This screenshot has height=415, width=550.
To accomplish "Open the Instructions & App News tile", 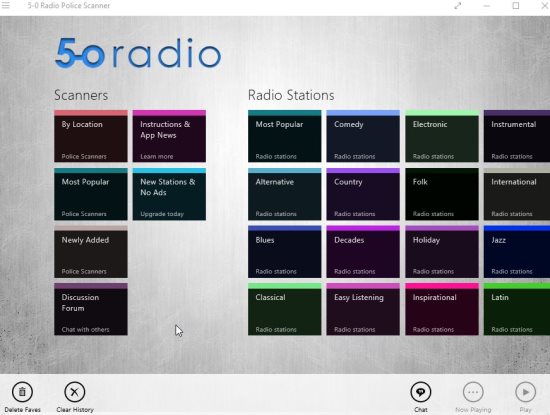I will (169, 136).
